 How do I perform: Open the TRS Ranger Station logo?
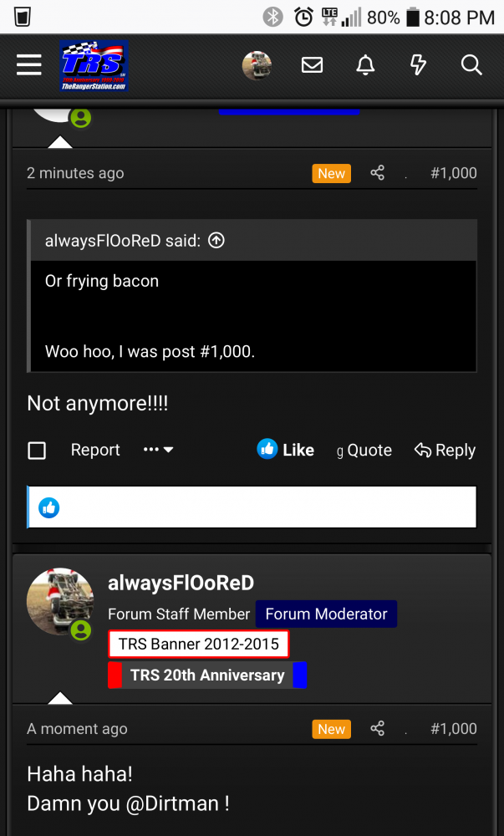point(94,65)
